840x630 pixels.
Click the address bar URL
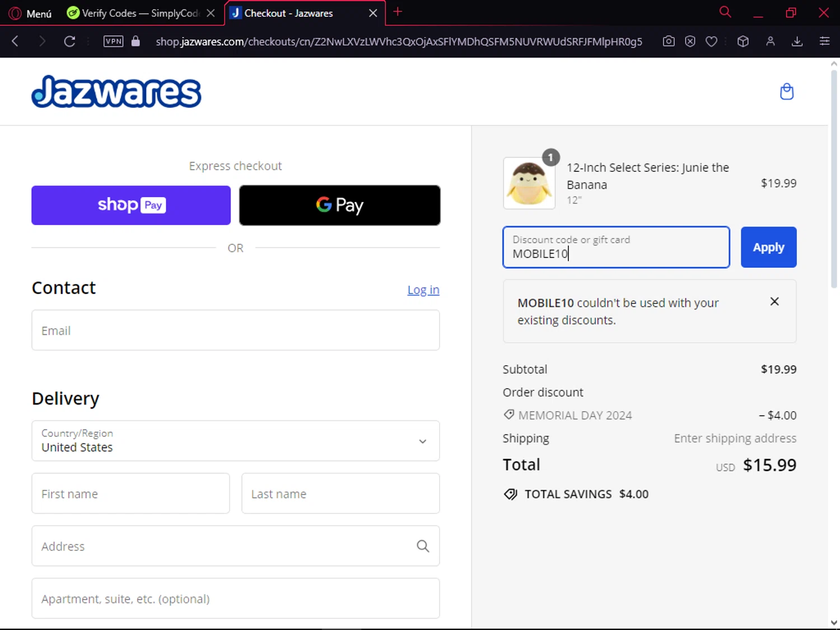[x=399, y=41]
